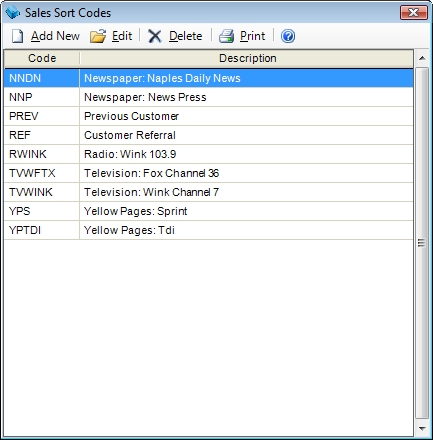Viewport: 433px width, 440px height.
Task: Click the scrollbar down arrow
Action: 422,428
